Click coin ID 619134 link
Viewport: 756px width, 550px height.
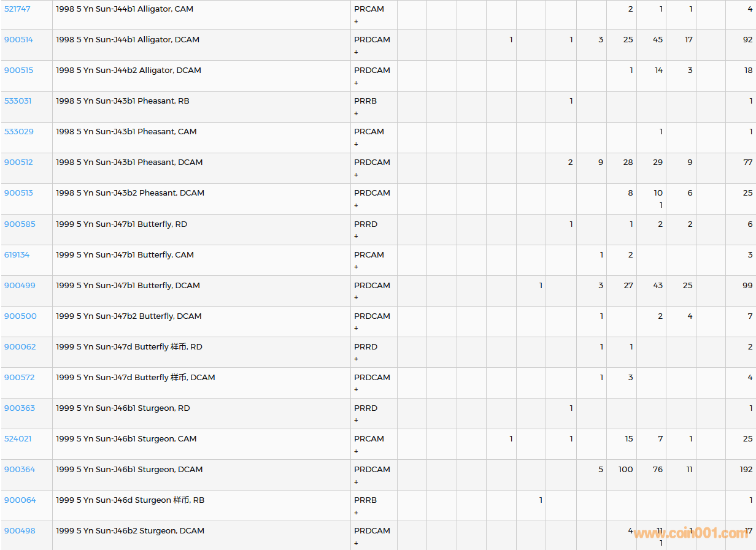point(17,255)
